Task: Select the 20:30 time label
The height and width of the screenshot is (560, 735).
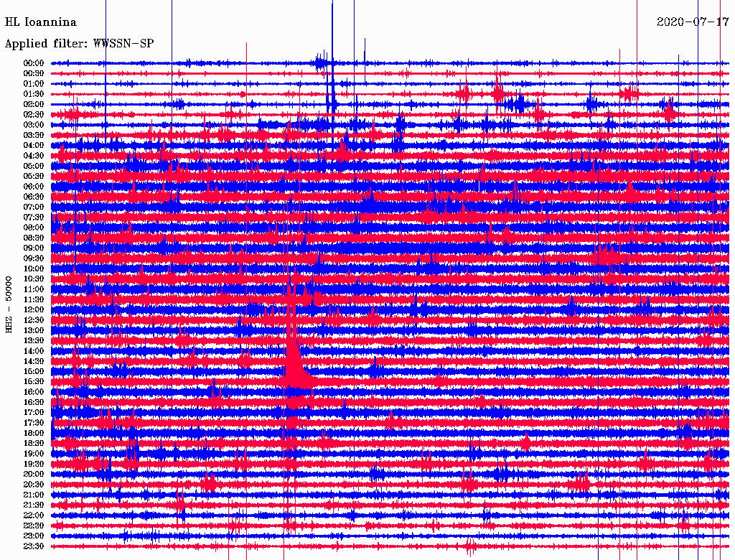Action: (34, 485)
